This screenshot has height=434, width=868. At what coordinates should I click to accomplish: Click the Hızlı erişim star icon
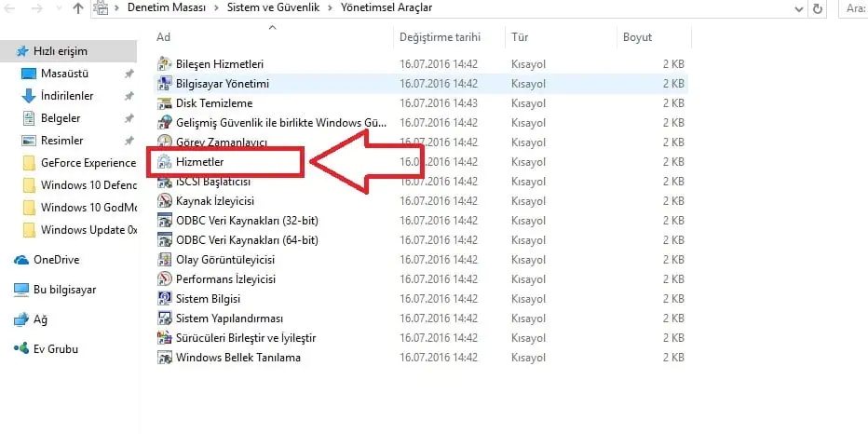pos(22,51)
